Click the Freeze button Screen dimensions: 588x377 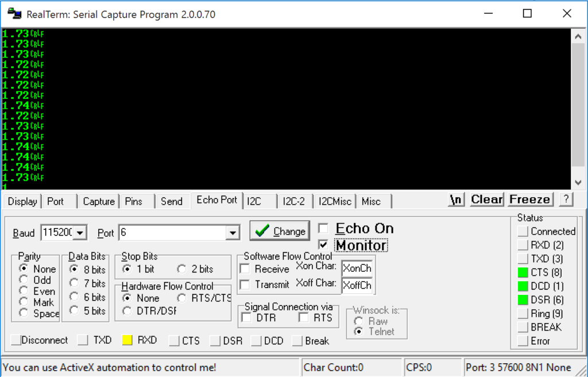(x=529, y=199)
